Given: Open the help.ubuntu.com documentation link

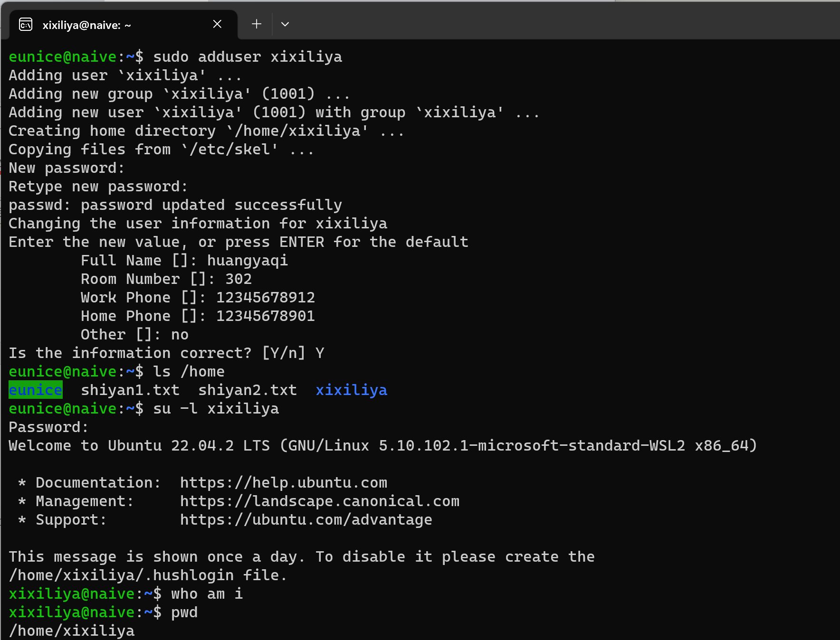Looking at the screenshot, I should [283, 482].
